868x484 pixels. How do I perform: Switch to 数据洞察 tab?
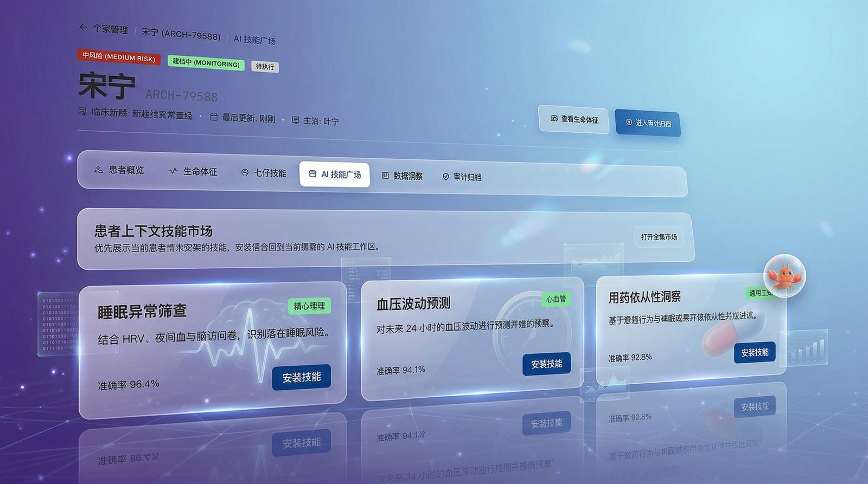click(x=402, y=176)
